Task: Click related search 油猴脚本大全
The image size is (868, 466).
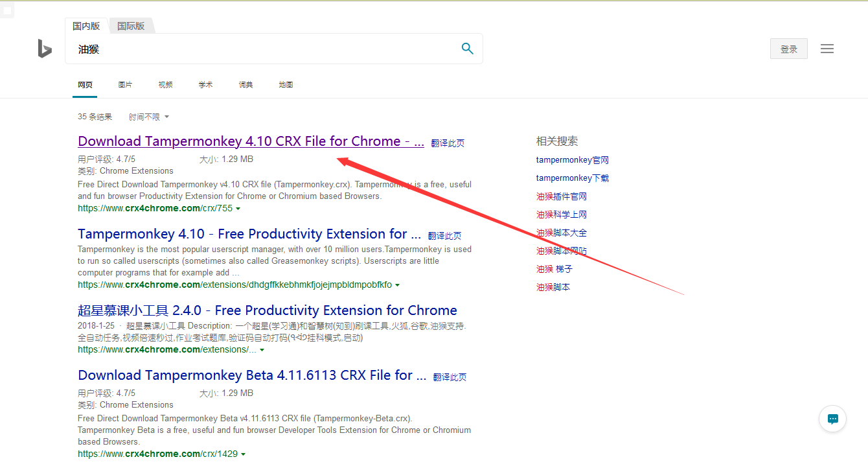Action: coord(562,233)
